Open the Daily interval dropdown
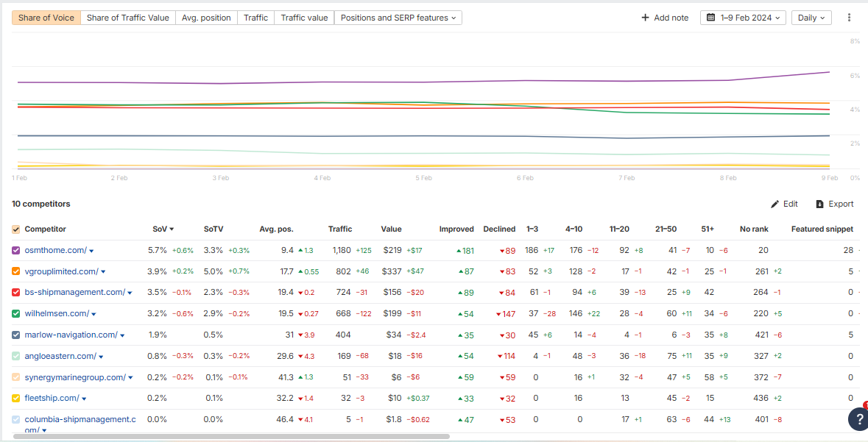The width and height of the screenshot is (868, 442). [x=811, y=18]
